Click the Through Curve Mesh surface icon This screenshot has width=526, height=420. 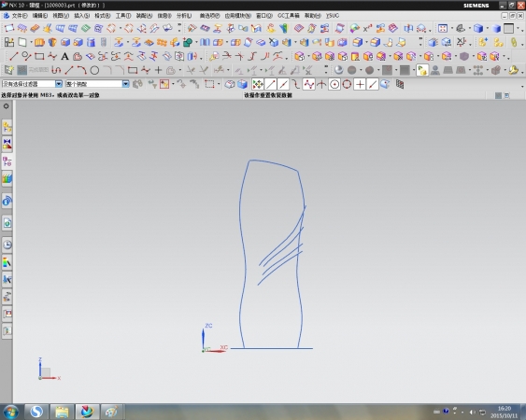tap(73, 29)
